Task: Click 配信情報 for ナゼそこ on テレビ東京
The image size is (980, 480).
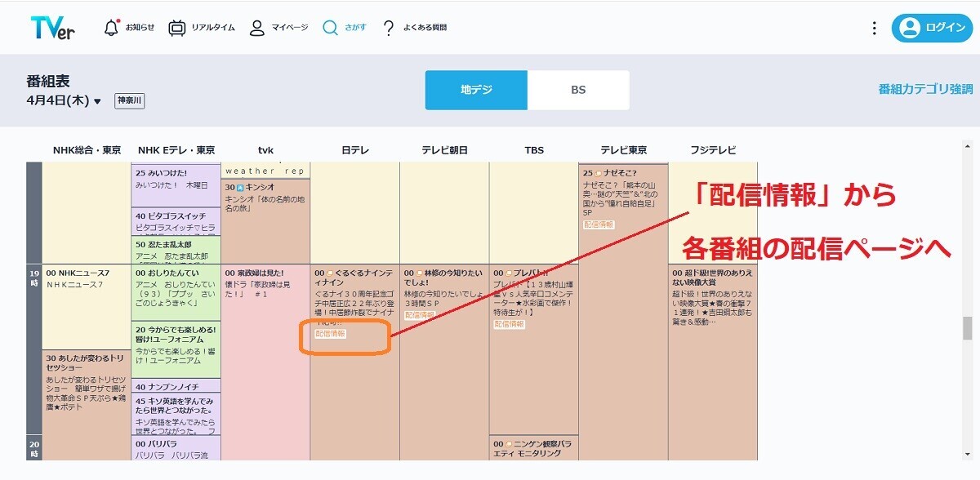Action: point(598,224)
